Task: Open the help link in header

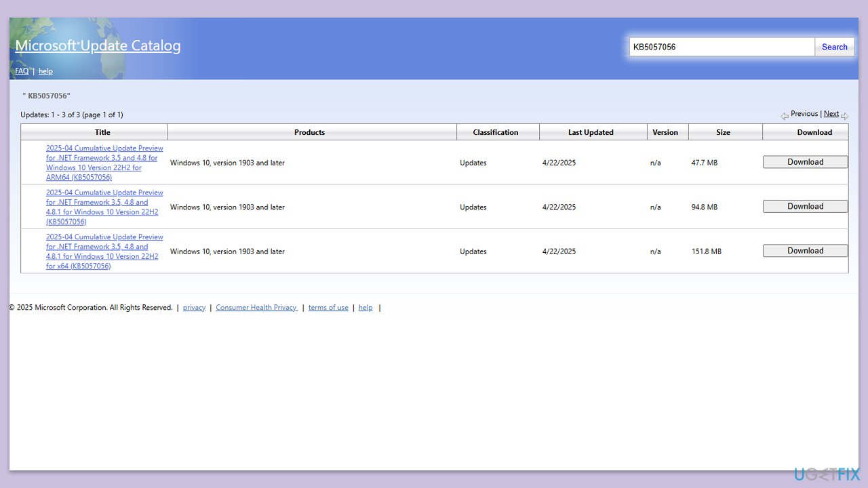Action: click(45, 71)
